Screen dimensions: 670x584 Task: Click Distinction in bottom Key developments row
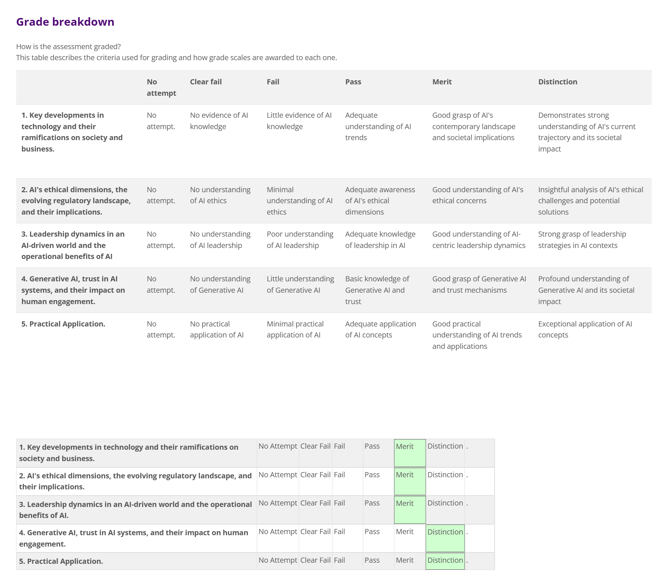pyautogui.click(x=445, y=447)
